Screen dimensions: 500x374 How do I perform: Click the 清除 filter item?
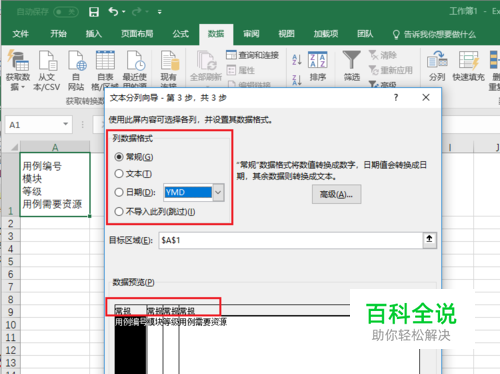click(x=383, y=55)
